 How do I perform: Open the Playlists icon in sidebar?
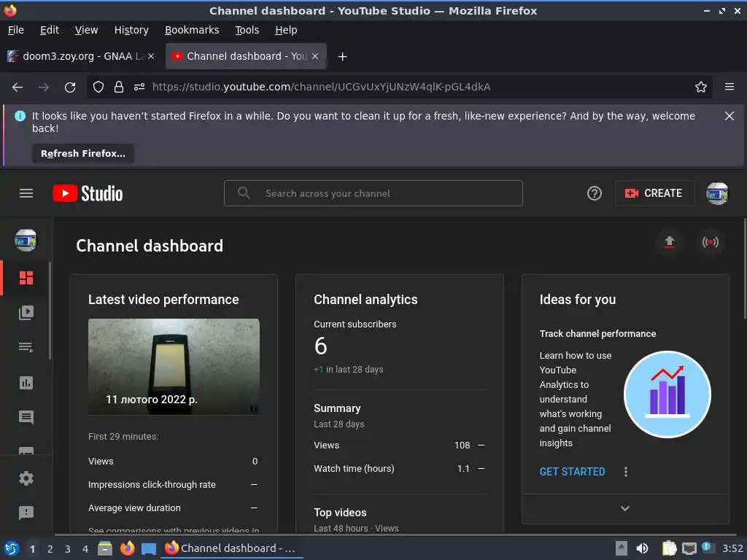click(x=26, y=347)
